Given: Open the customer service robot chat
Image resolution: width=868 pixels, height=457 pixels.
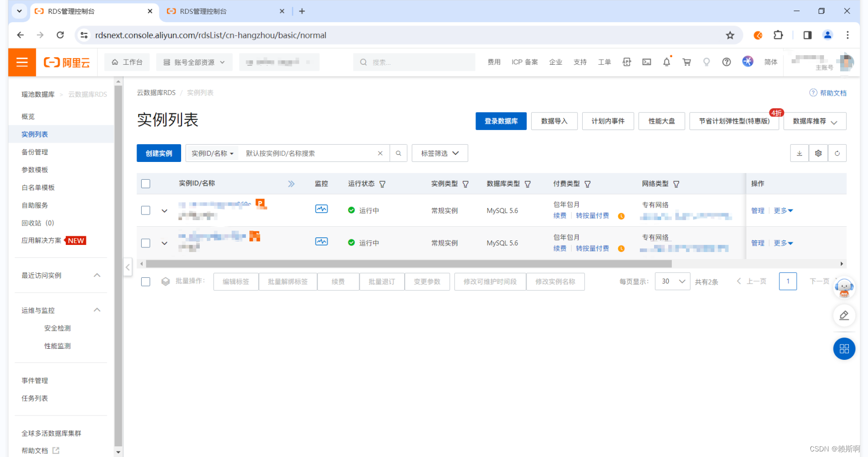Looking at the screenshot, I should [x=844, y=287].
